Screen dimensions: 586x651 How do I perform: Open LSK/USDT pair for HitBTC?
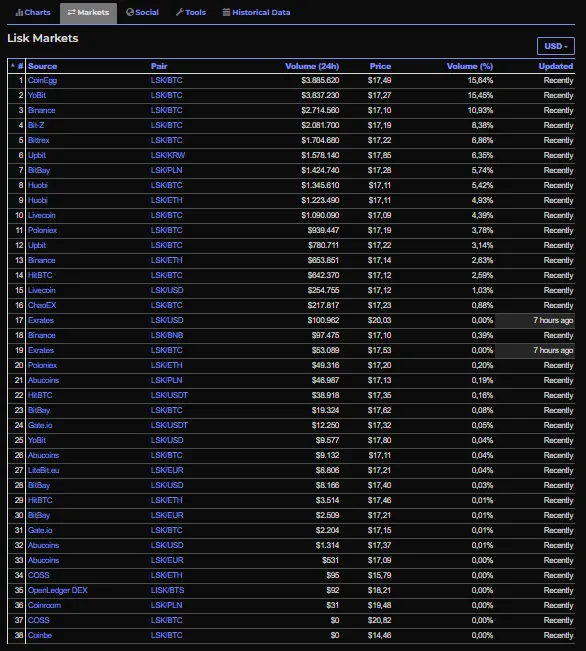[x=169, y=395]
